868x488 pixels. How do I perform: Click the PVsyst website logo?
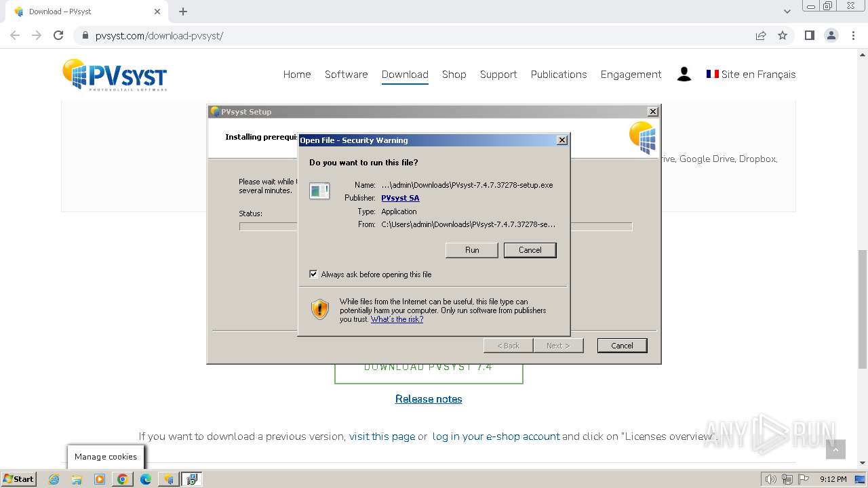pyautogui.click(x=115, y=75)
